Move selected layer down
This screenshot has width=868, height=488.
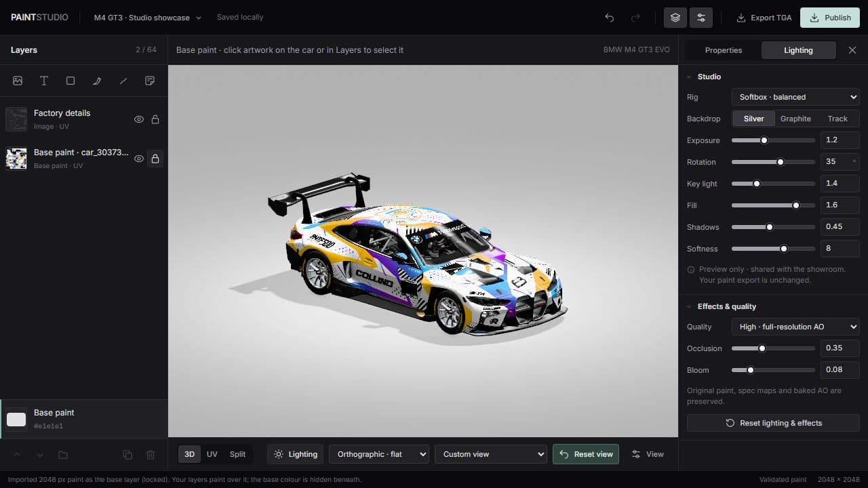pos(40,455)
